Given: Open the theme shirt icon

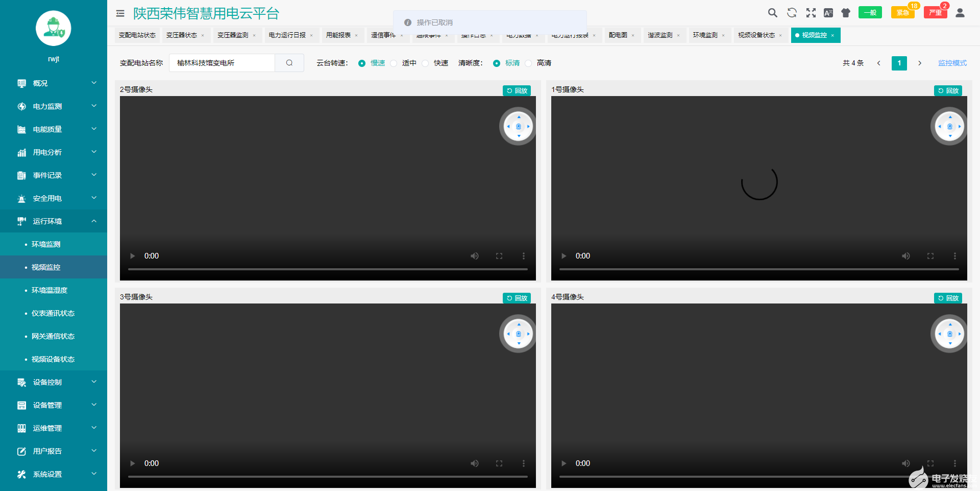Looking at the screenshot, I should (x=846, y=13).
